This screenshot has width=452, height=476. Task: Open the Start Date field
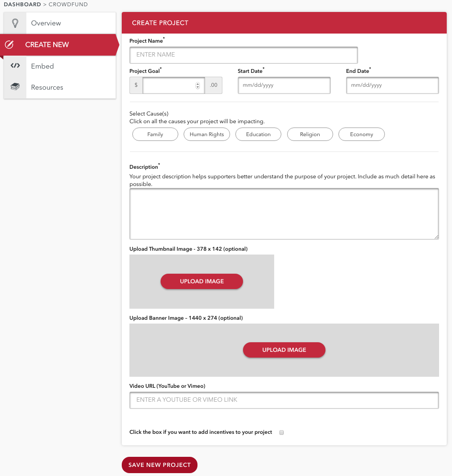coord(284,85)
